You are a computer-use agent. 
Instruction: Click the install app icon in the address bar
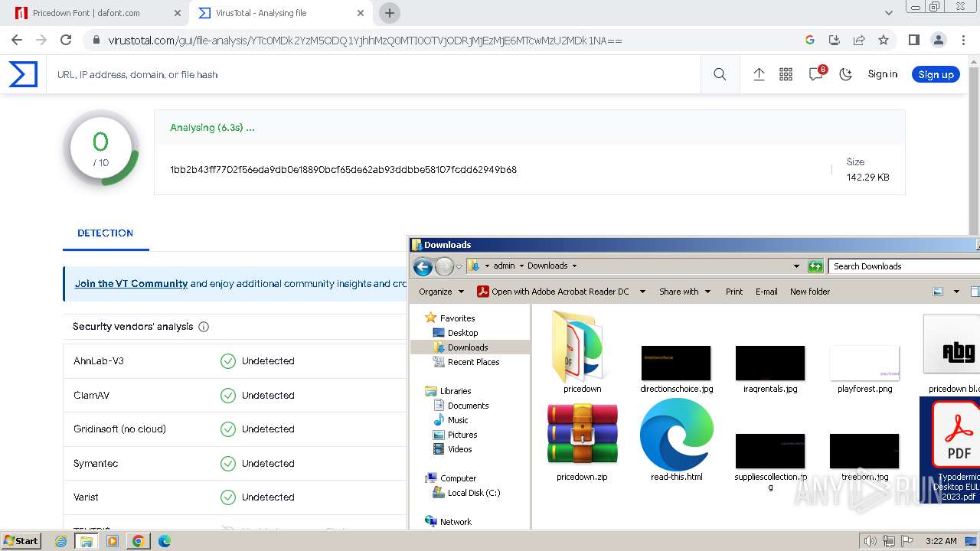835,41
